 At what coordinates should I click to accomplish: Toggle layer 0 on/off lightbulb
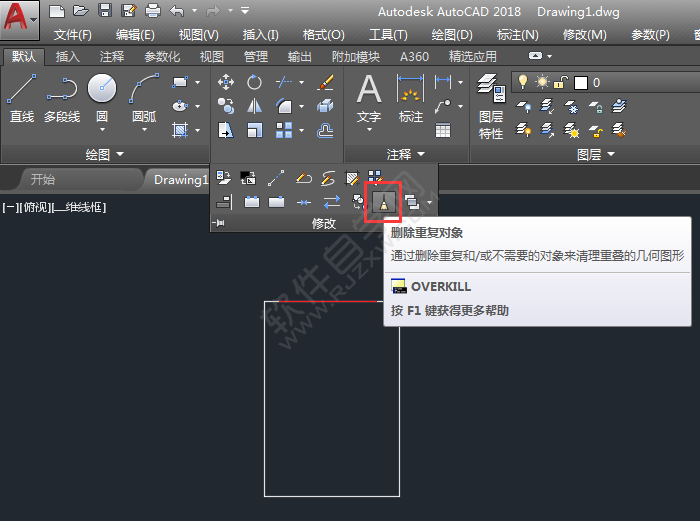522,82
